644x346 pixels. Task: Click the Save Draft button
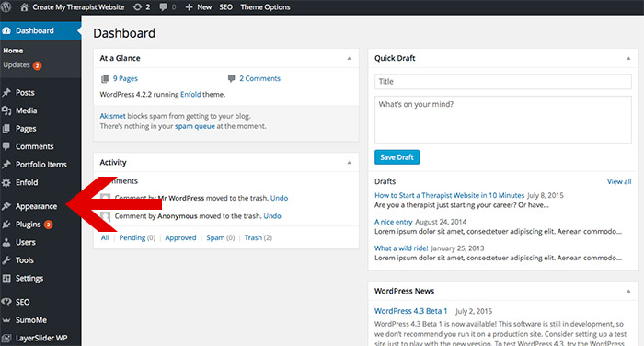click(x=397, y=157)
